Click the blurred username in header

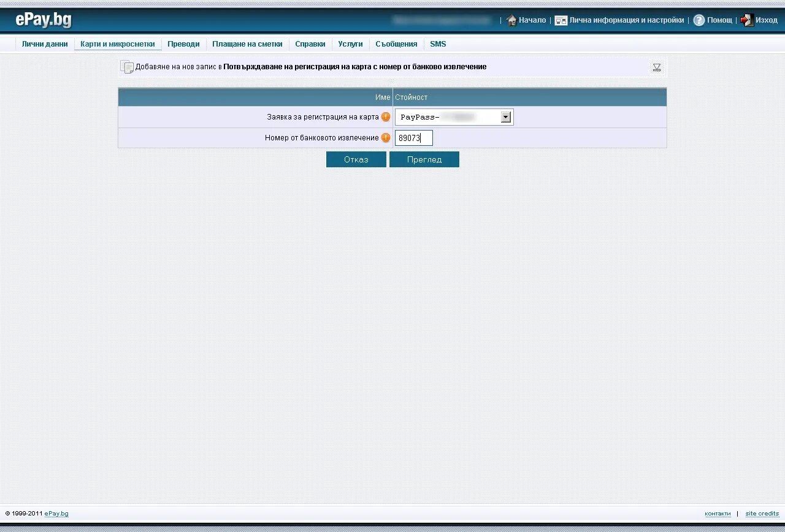(442, 20)
